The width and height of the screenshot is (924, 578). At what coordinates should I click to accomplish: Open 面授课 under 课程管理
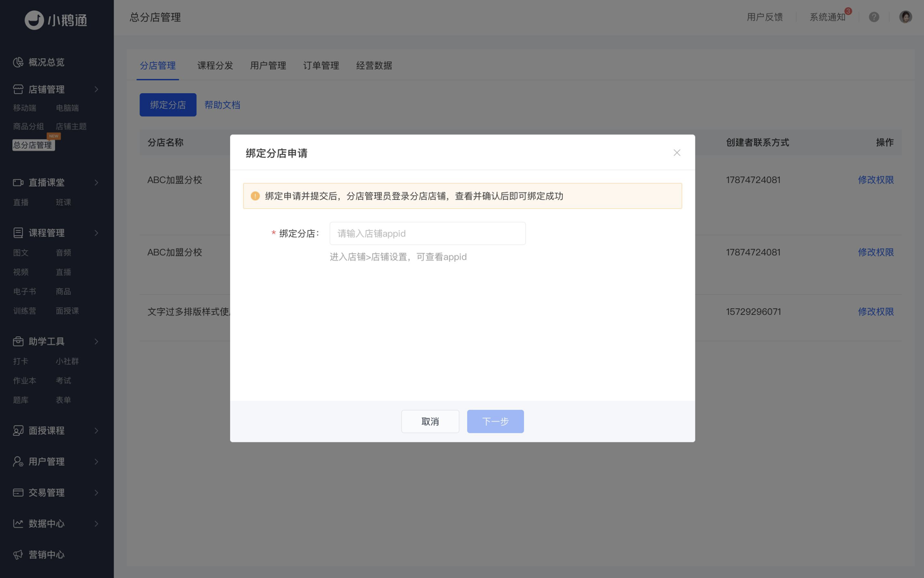tap(67, 311)
